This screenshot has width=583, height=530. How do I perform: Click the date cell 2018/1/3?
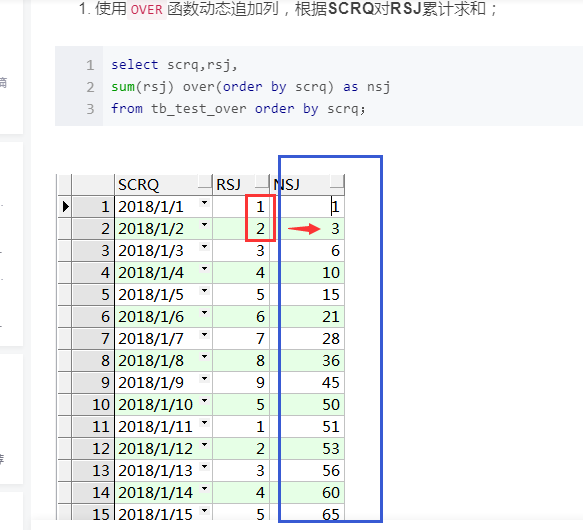pos(163,251)
